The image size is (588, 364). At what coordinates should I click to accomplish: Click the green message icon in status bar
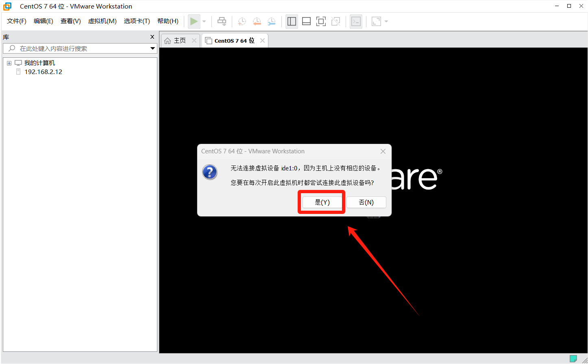click(x=573, y=358)
